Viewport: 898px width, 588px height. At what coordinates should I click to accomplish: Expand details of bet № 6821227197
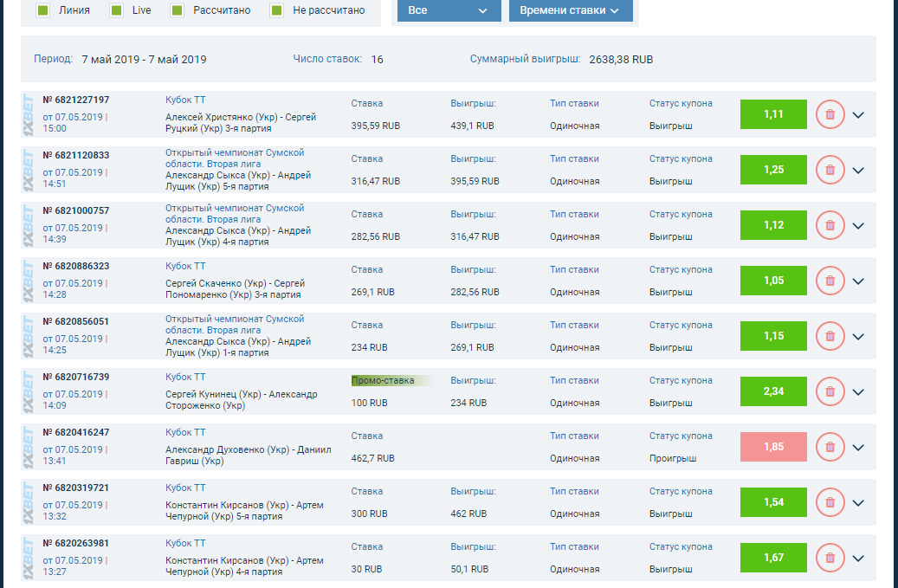point(858,114)
